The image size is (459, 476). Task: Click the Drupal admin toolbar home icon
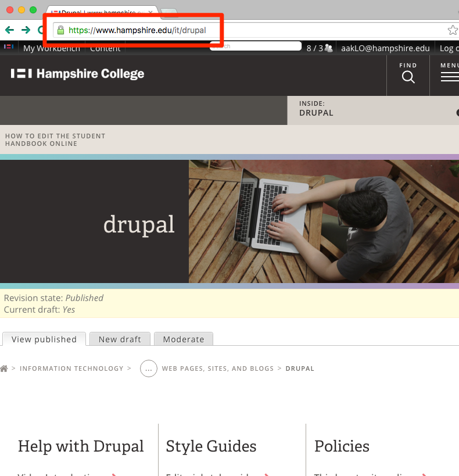click(9, 46)
